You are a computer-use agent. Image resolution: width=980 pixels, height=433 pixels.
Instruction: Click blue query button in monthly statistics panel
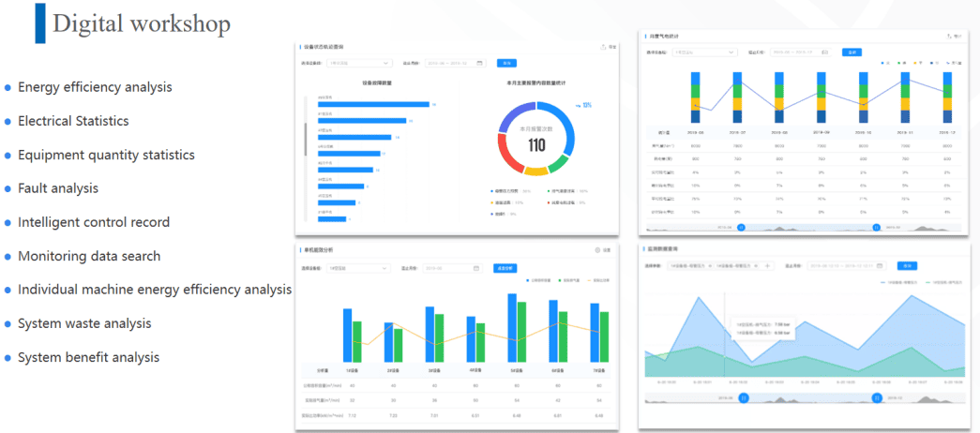tap(852, 52)
